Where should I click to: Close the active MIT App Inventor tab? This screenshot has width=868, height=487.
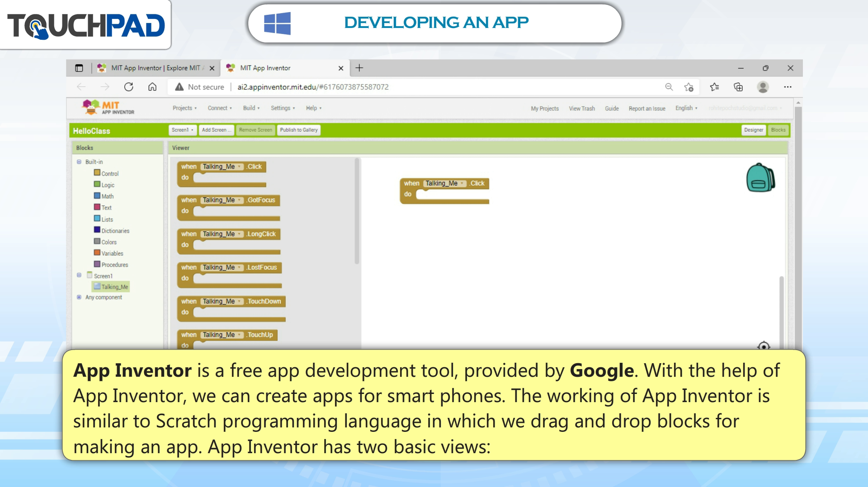coord(341,68)
